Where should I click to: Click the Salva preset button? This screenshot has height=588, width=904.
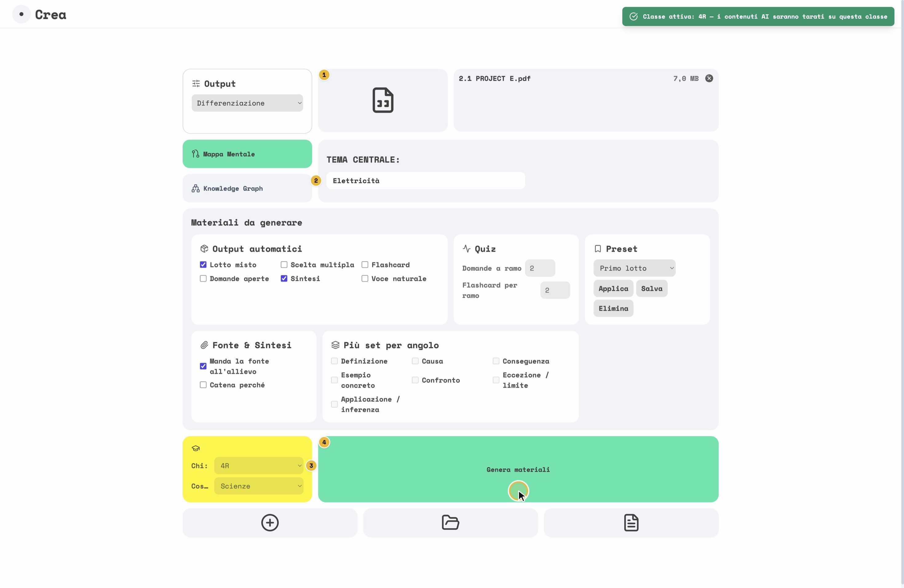tap(652, 288)
